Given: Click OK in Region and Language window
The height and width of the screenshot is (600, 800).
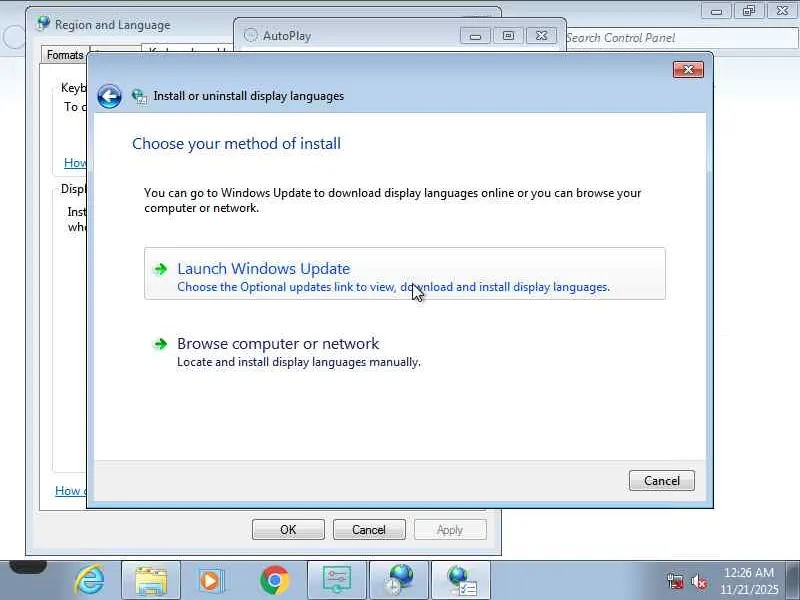Looking at the screenshot, I should point(288,530).
